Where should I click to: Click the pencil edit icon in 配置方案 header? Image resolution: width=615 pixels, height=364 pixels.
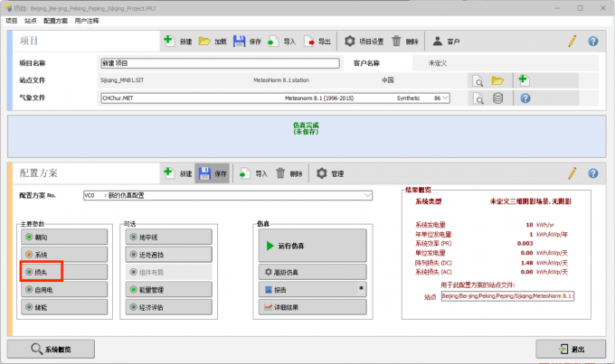point(572,173)
